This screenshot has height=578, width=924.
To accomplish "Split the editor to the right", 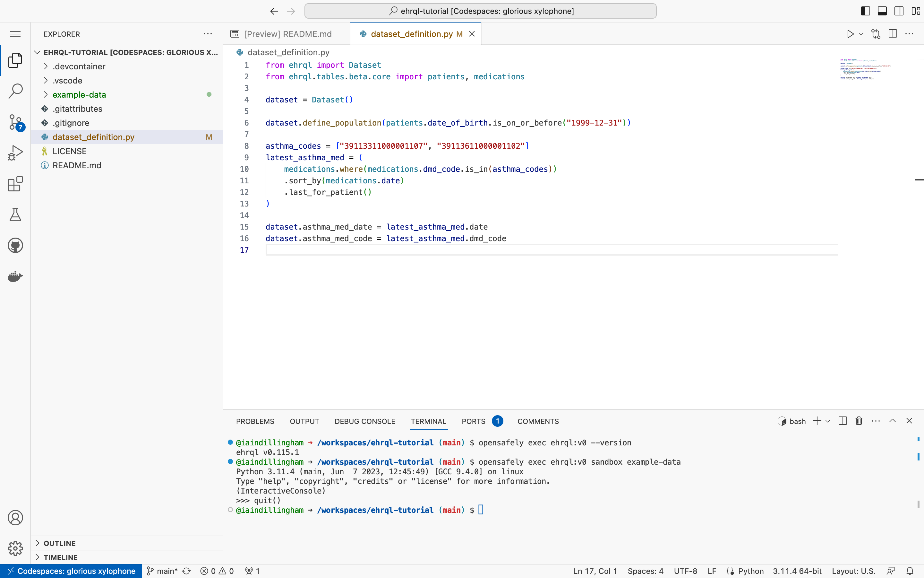I will coord(893,34).
